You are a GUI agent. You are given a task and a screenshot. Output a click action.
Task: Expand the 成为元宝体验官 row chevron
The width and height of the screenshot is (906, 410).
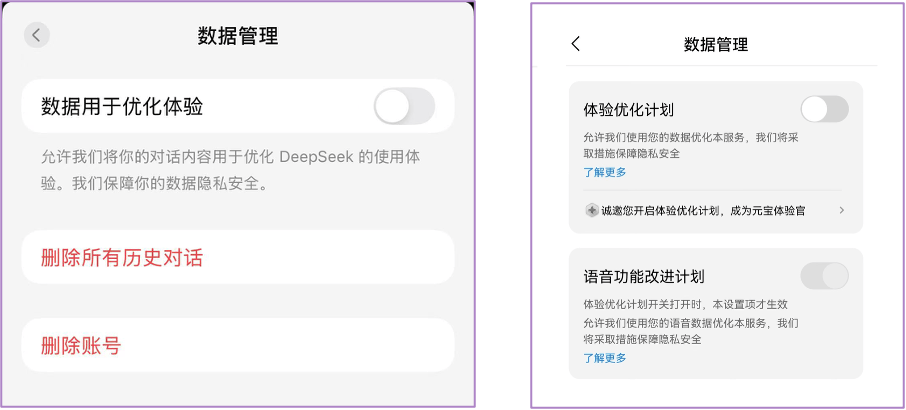pos(841,211)
